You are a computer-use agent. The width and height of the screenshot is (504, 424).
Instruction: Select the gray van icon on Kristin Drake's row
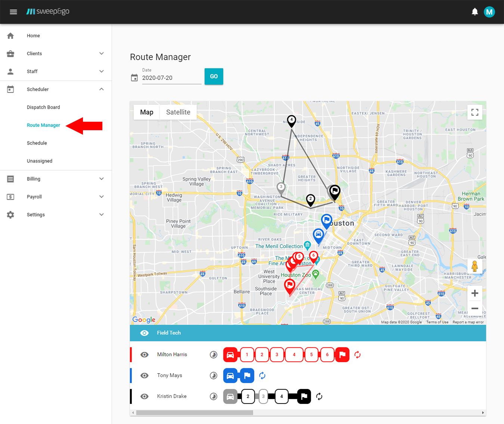[x=231, y=396]
